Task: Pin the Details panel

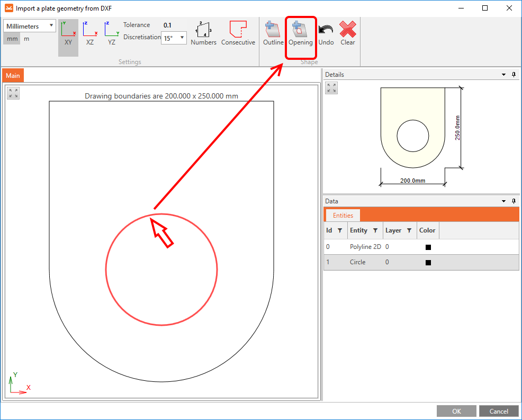Action: tap(513, 75)
